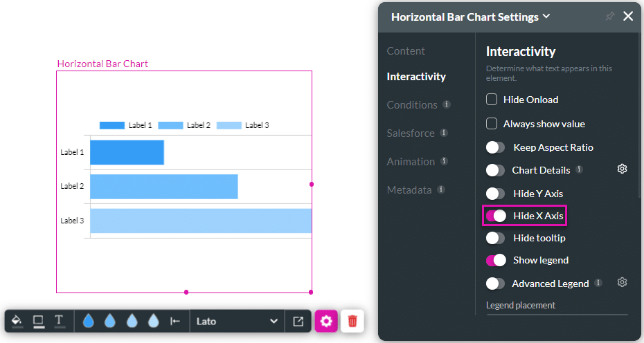The image size is (644, 343).
Task: Click the border color icon in toolbar
Action: click(x=38, y=321)
